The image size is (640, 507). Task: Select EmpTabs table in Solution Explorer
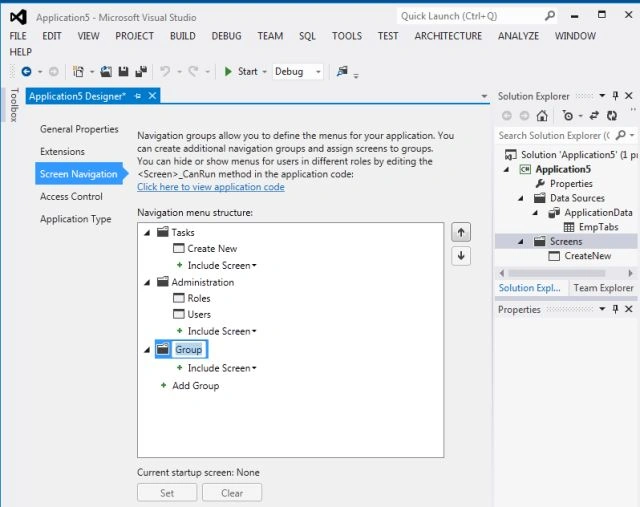[x=591, y=227]
